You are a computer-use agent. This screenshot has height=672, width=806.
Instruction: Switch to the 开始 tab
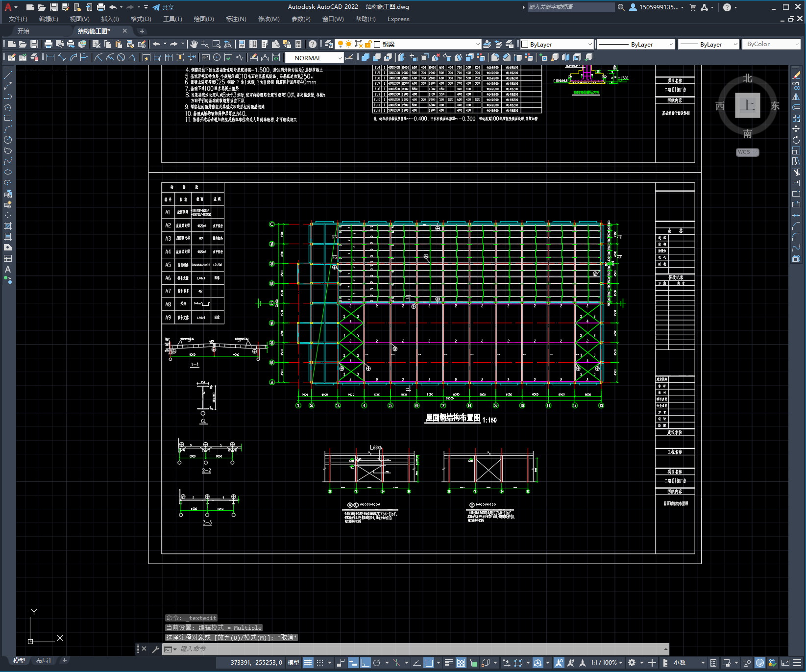pyautogui.click(x=24, y=31)
